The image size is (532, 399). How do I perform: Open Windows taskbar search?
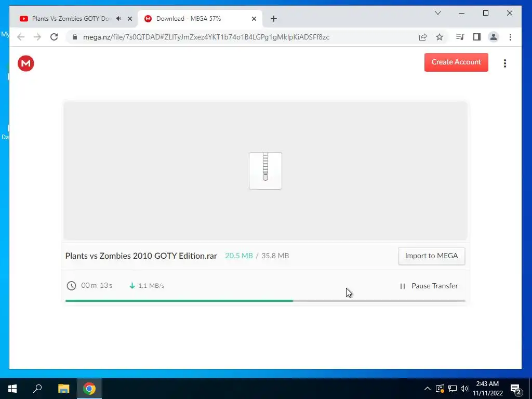click(37, 389)
